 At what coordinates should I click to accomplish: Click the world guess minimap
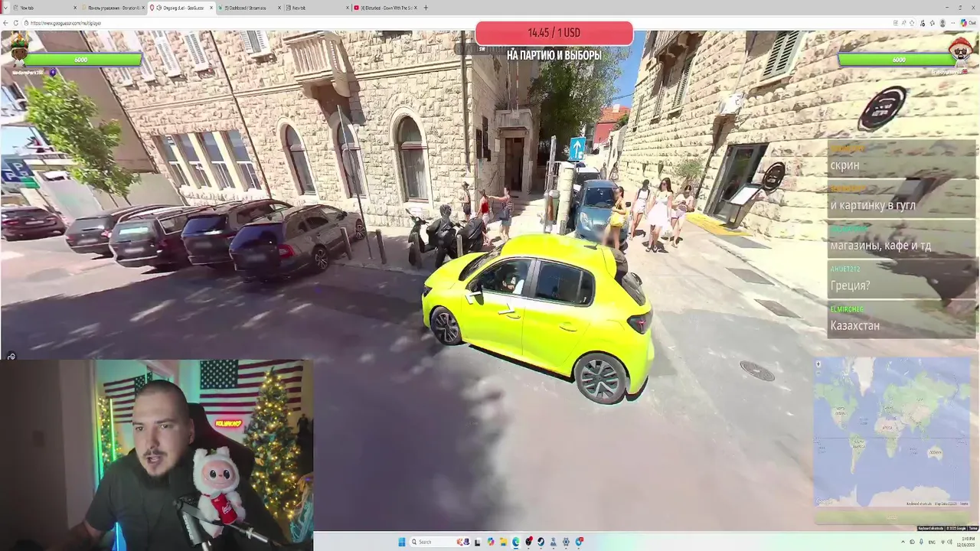[x=893, y=430]
